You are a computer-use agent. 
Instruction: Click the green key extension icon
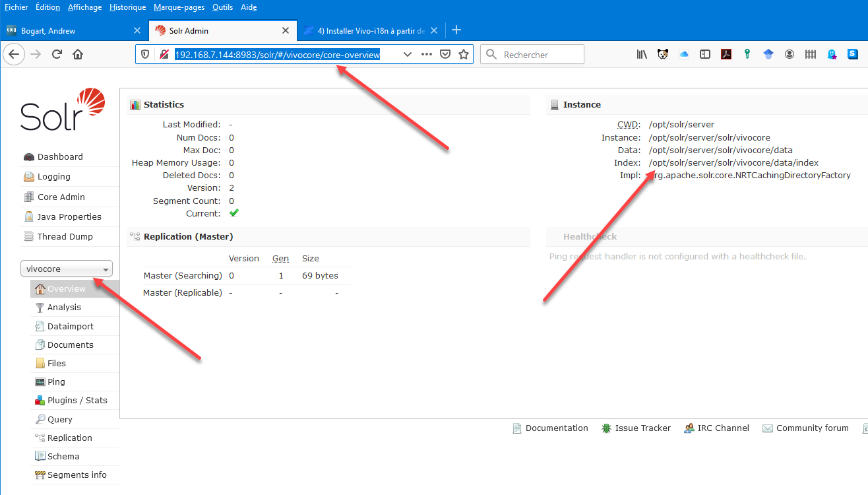747,54
